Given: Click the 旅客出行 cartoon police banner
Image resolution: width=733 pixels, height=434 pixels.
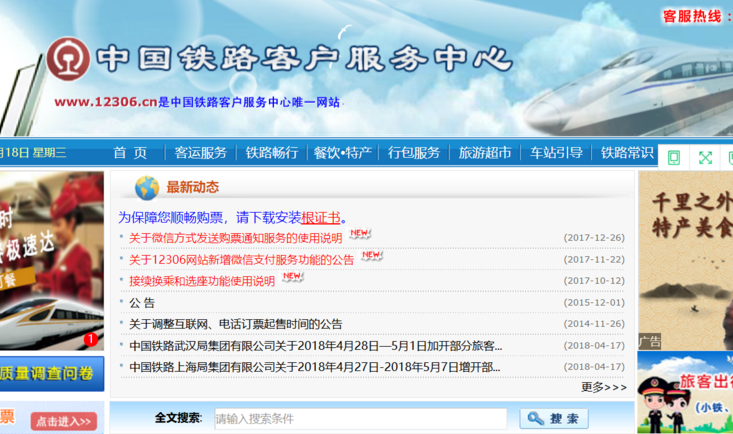Looking at the screenshot, I should (x=685, y=392).
